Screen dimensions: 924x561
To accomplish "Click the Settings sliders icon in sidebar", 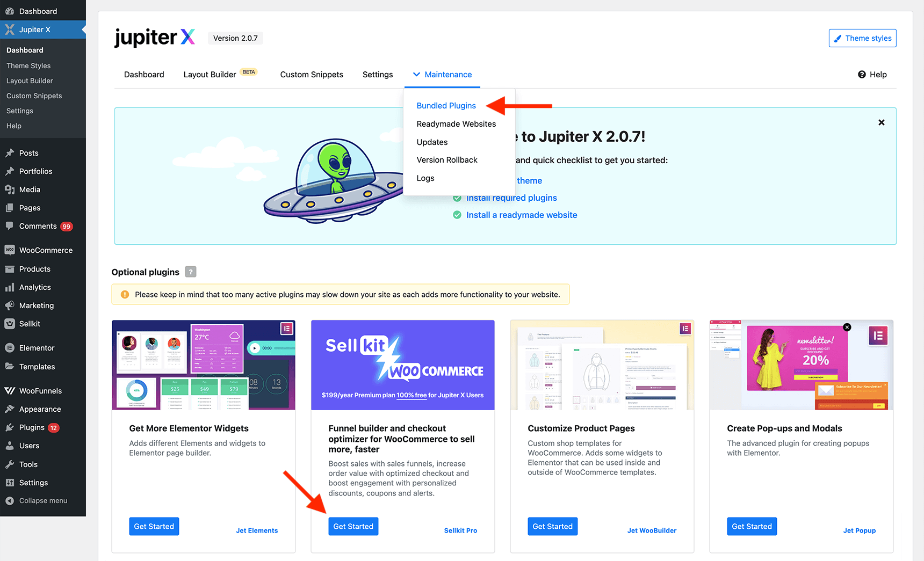I will [x=10, y=483].
